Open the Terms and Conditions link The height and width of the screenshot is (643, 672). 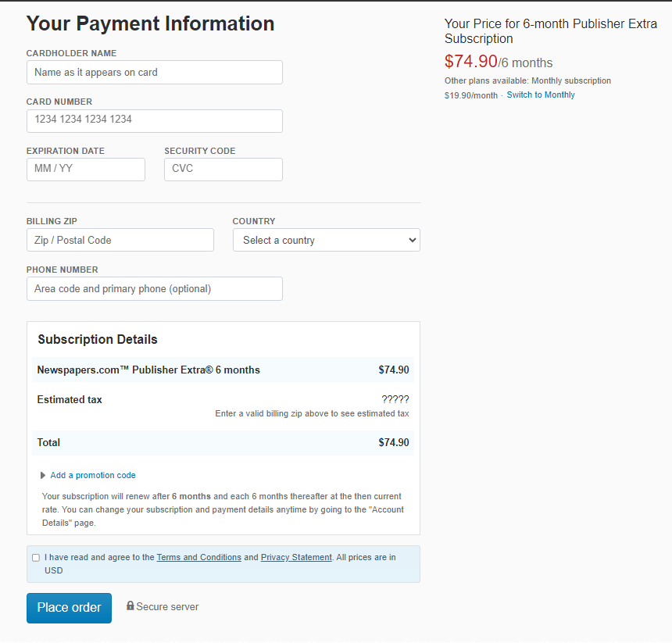coord(198,557)
